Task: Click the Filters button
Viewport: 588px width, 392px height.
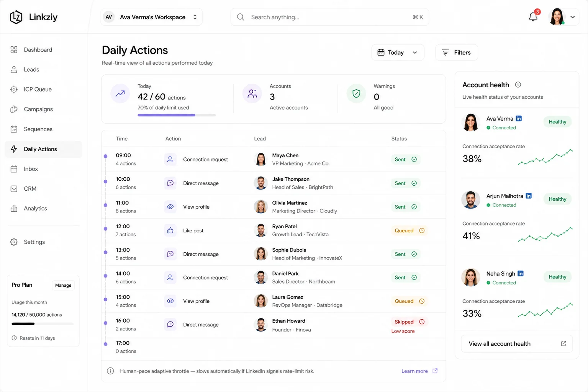Action: 456,52
